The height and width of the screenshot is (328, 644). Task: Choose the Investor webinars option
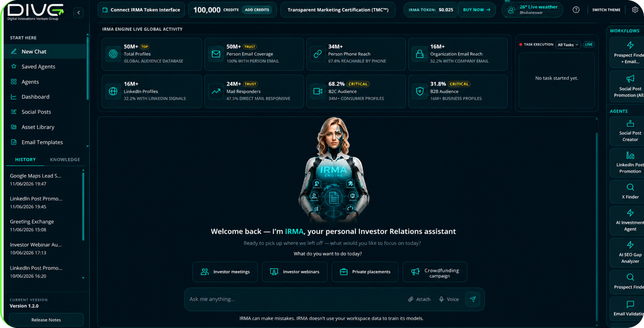tap(295, 272)
